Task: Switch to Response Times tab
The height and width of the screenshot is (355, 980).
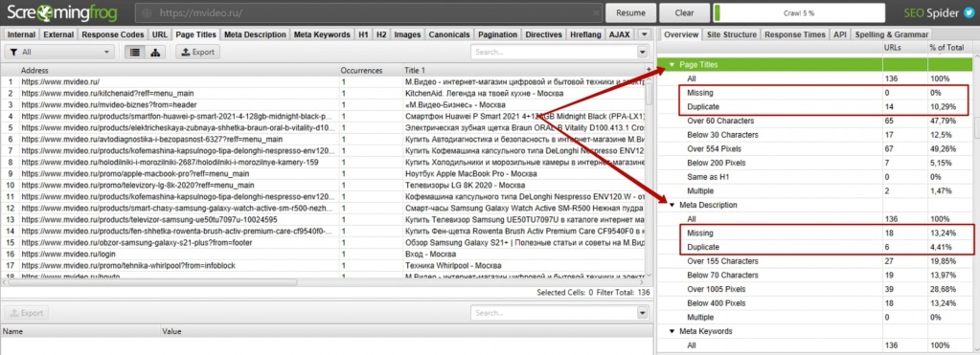Action: click(x=795, y=35)
